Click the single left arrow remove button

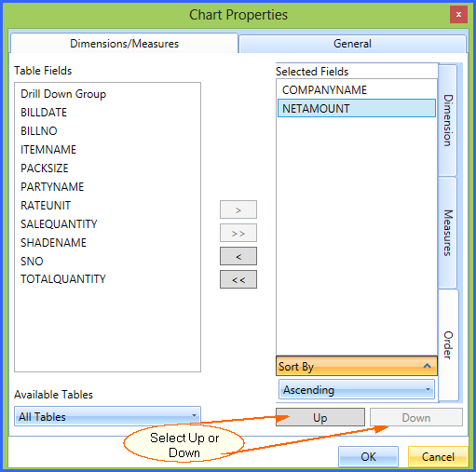(238, 256)
